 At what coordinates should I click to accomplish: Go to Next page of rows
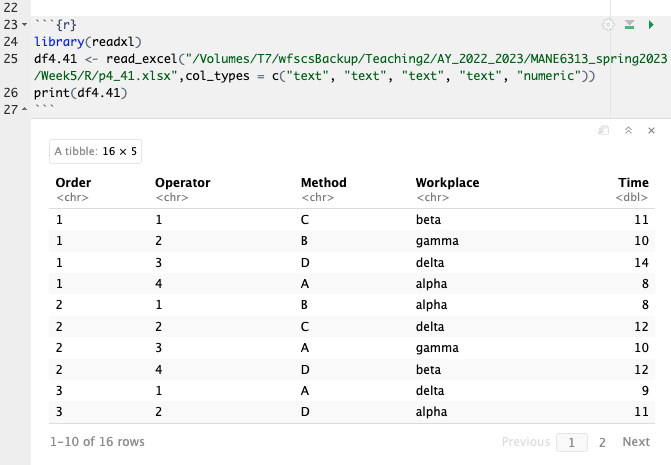(x=636, y=442)
